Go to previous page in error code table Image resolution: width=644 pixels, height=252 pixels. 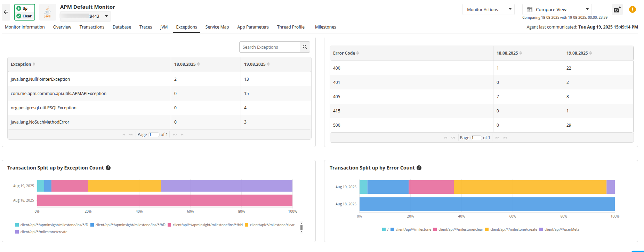453,138
